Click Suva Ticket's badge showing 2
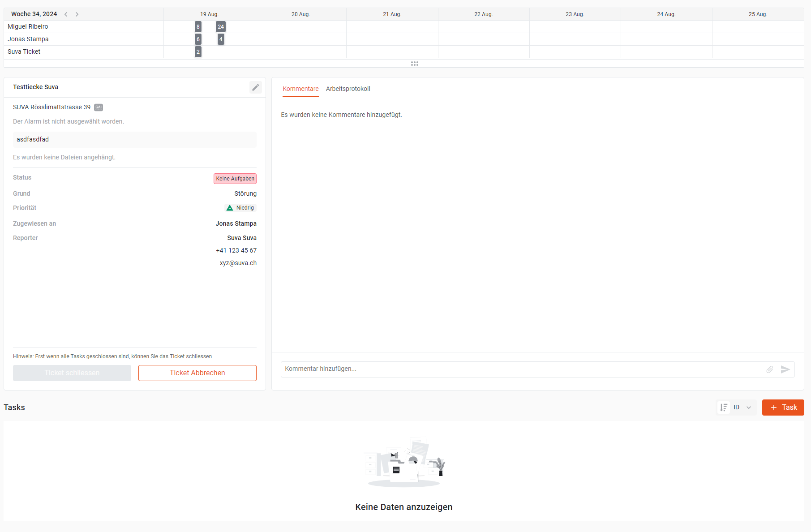The image size is (811, 532). coord(198,52)
